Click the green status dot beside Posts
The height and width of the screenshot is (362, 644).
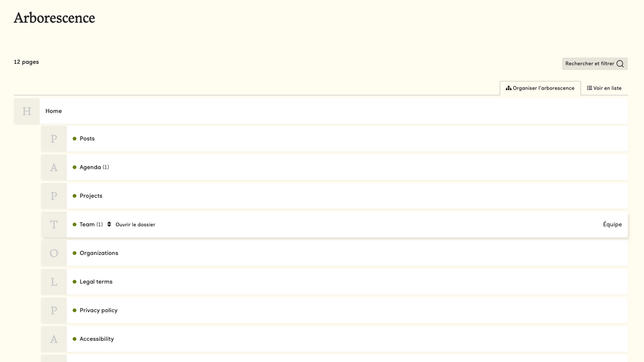coord(74,139)
